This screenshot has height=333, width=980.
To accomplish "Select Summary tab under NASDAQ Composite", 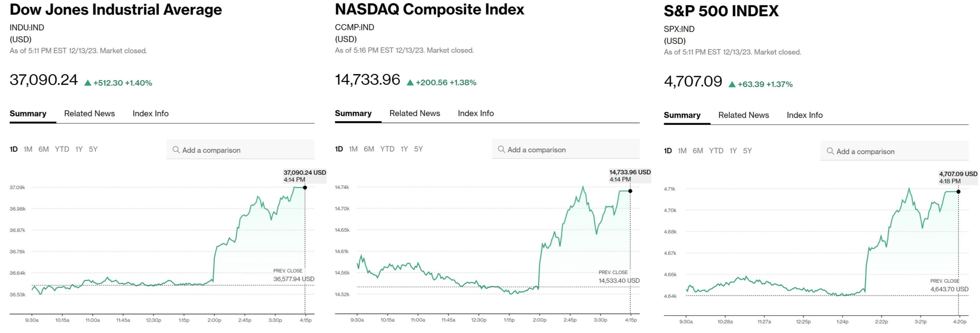I will 353,113.
